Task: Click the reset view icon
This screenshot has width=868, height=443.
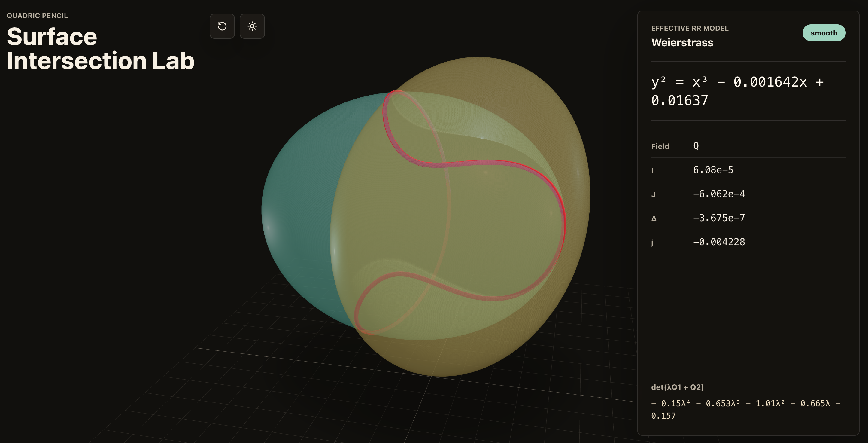Action: tap(222, 26)
